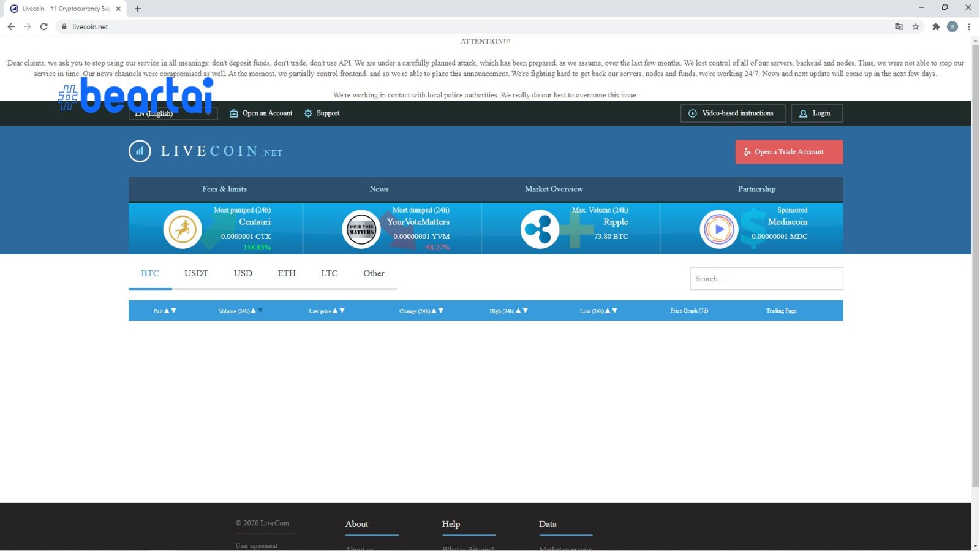Viewport: 980px width, 551px height.
Task: Click the Livecoin circular logo icon
Action: (x=140, y=151)
